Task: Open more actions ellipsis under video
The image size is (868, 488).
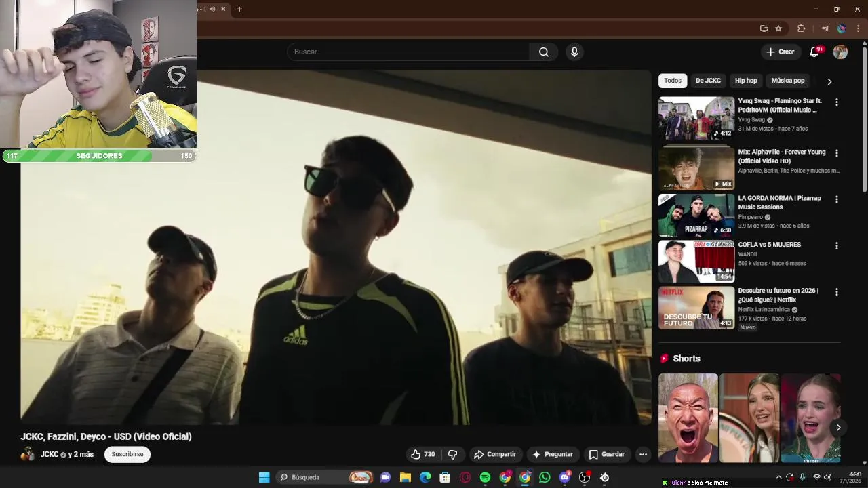Action: 643,454
